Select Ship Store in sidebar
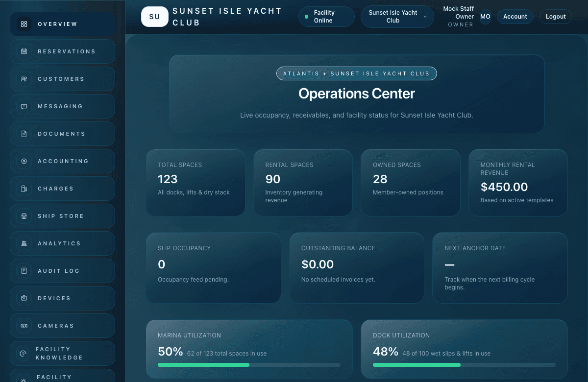 coord(62,216)
